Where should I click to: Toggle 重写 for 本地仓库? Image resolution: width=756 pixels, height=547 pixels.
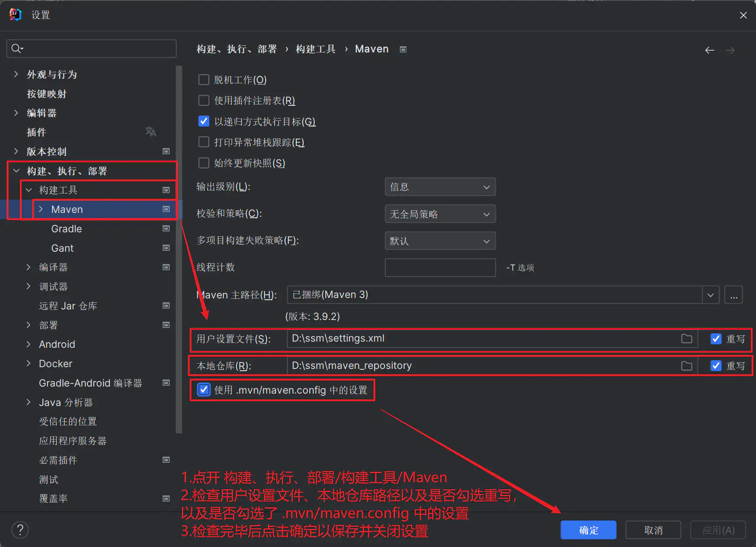click(x=716, y=366)
